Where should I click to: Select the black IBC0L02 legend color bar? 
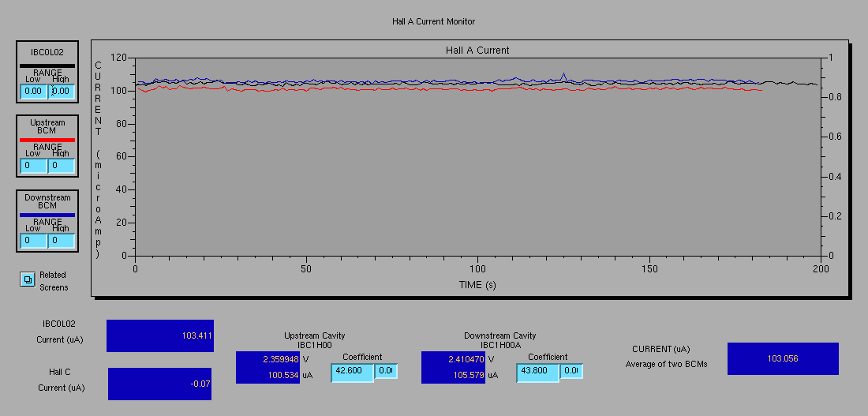(47, 66)
